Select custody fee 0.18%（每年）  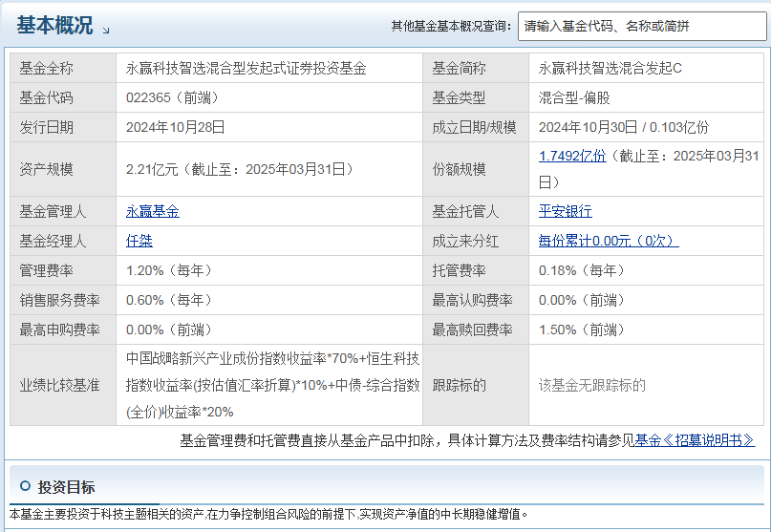click(x=582, y=270)
